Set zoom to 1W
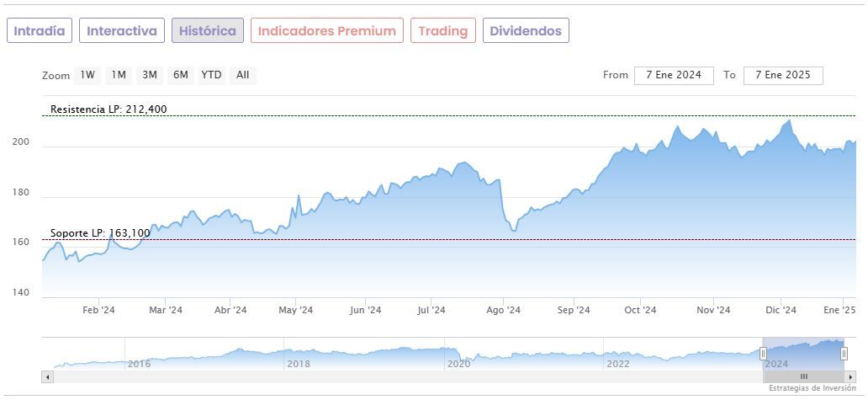 click(87, 75)
